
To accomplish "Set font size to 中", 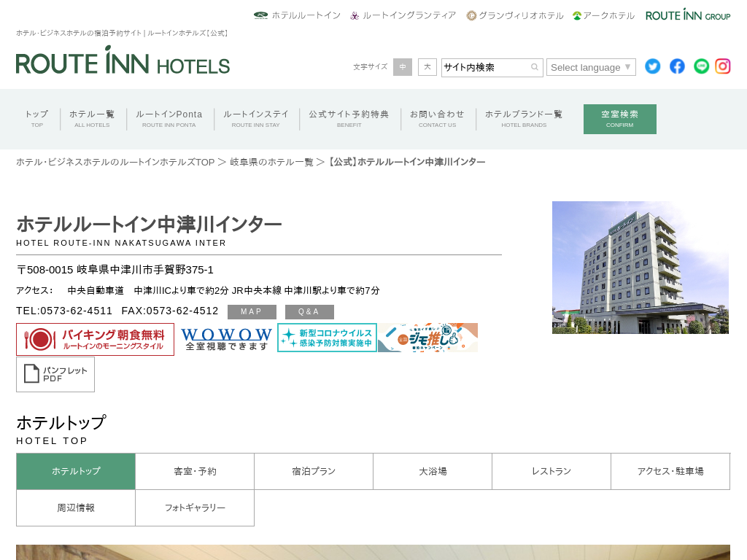I will click(x=403, y=67).
